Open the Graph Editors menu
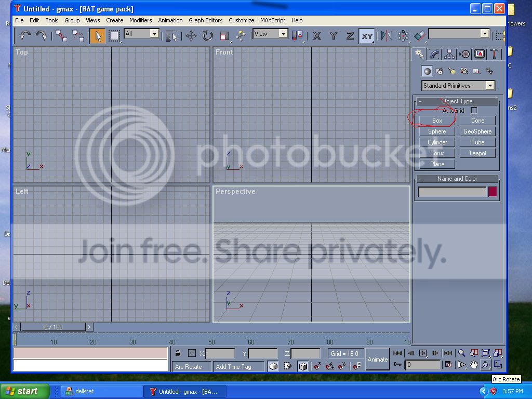 tap(206, 20)
